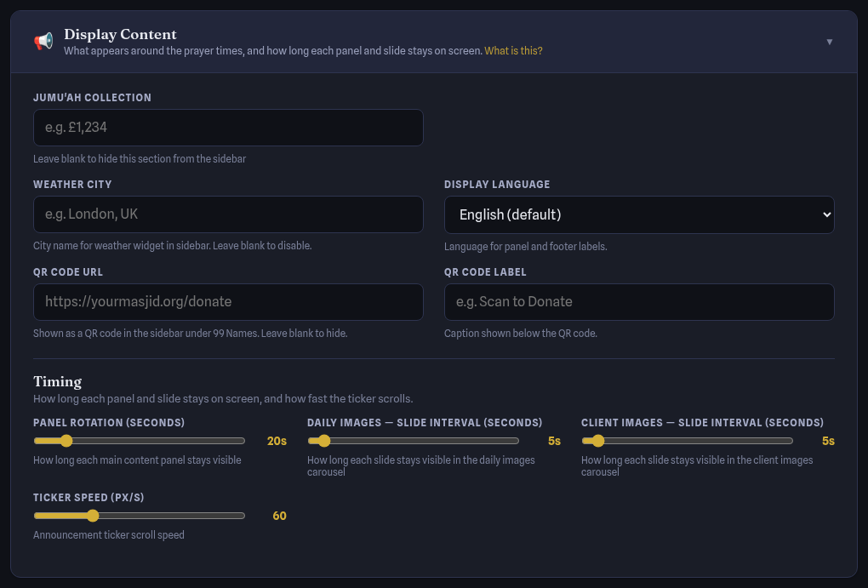Collapse the Display Content section arrow

pos(829,42)
